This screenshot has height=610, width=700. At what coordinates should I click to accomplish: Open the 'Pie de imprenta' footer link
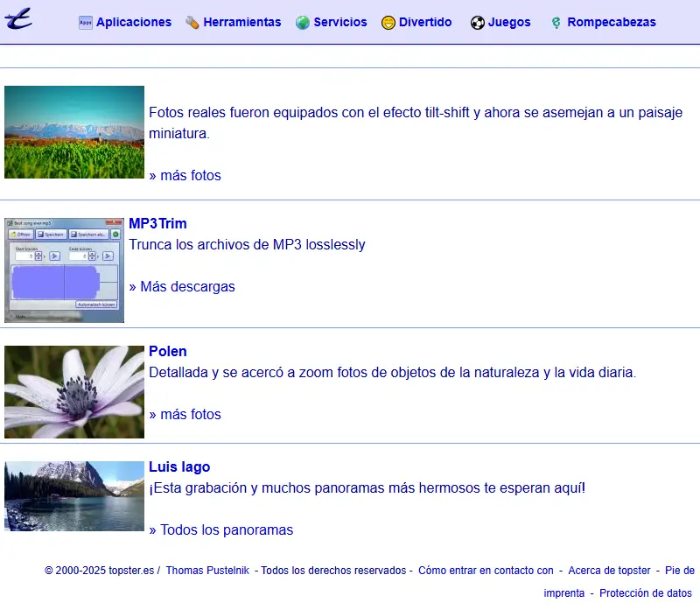[x=680, y=571]
